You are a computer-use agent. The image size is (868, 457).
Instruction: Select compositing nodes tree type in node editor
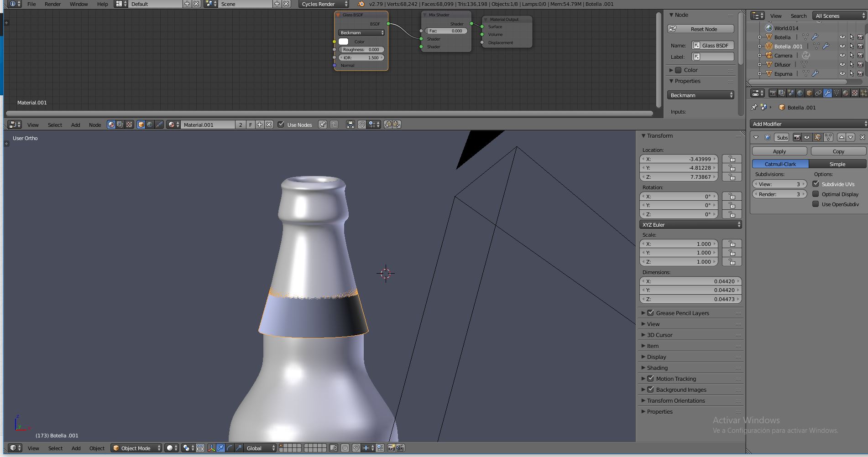pos(120,125)
